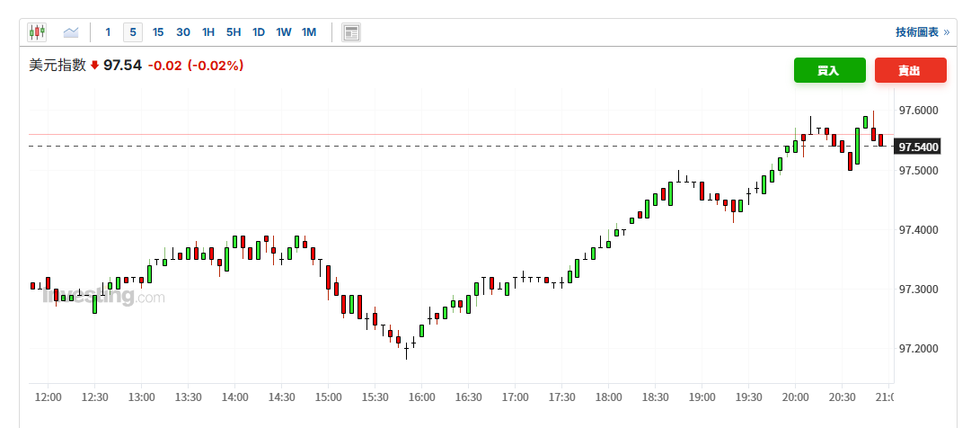Image resolution: width=980 pixels, height=428 pixels.
Task: Click the 12:00 time axis label
Action: tap(49, 397)
